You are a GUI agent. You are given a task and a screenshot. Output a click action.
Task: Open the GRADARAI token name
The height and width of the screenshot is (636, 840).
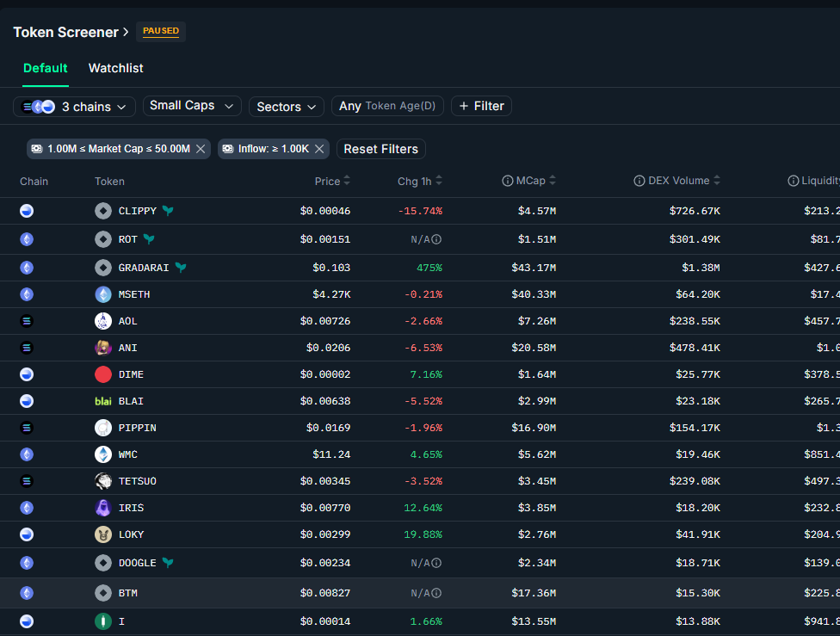(144, 268)
